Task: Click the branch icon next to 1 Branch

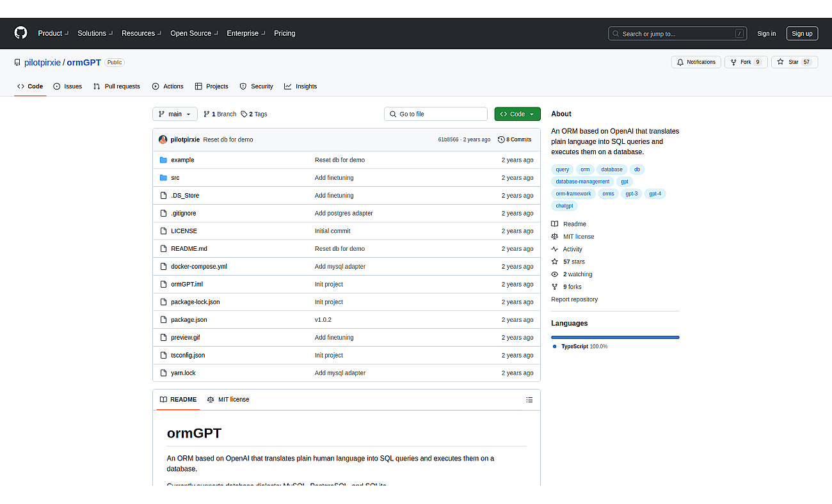Action: coord(207,114)
